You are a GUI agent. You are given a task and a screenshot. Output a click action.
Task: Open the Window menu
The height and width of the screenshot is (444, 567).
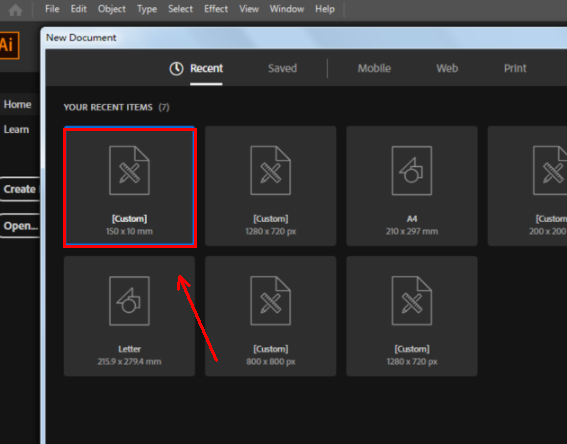[x=287, y=9]
